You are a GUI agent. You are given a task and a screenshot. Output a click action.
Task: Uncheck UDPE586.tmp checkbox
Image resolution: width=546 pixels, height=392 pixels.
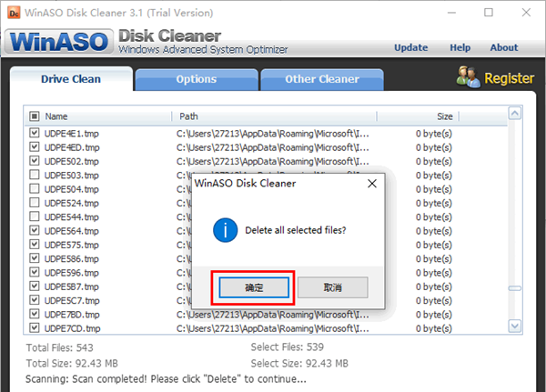(35, 258)
